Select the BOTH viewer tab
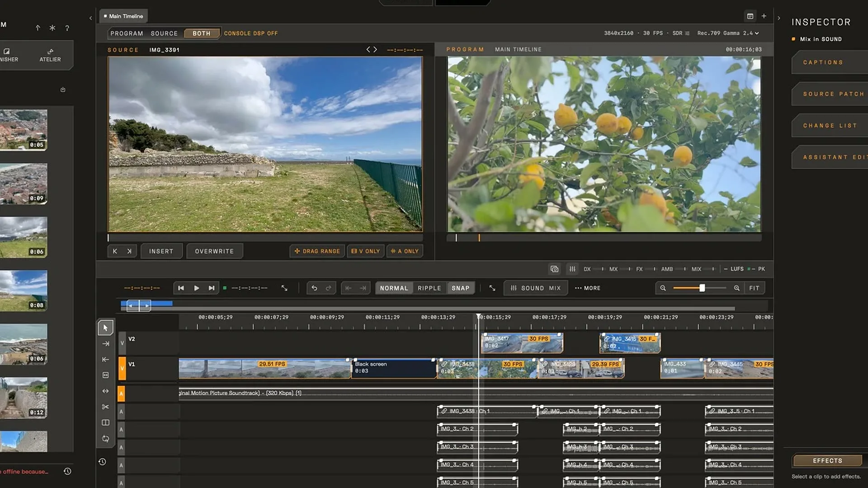 [x=202, y=33]
